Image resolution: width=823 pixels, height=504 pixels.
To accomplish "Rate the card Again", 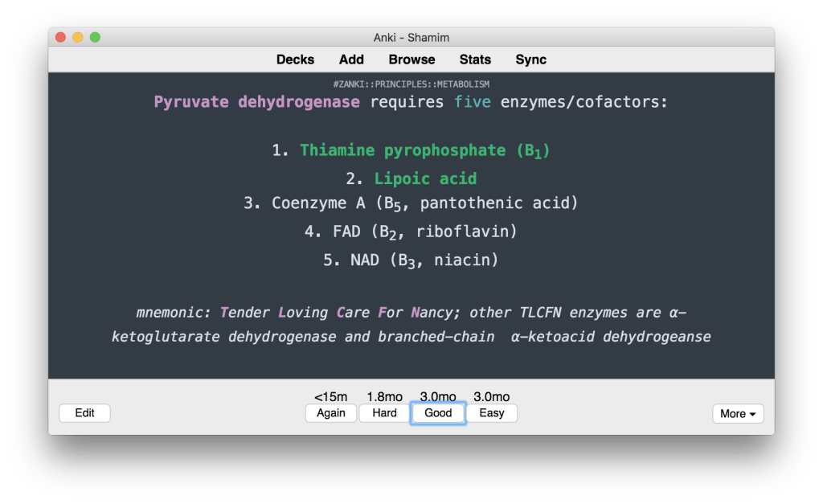I will 330,413.
